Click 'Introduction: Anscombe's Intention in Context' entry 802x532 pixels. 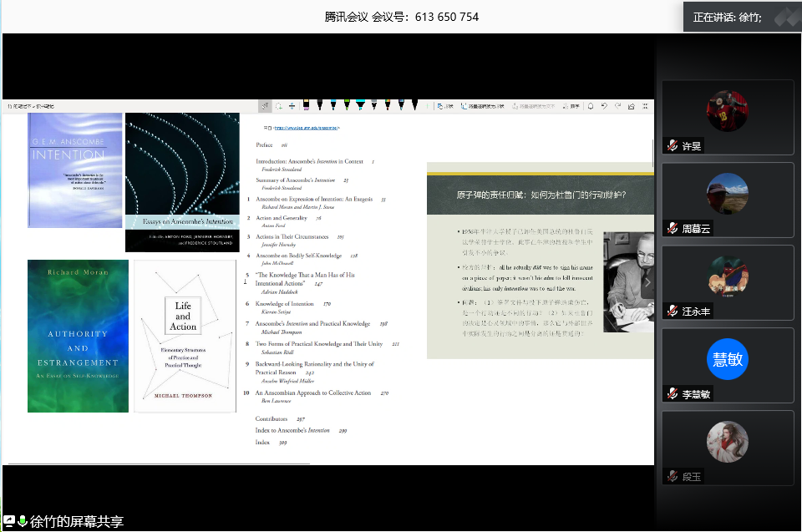(x=309, y=161)
